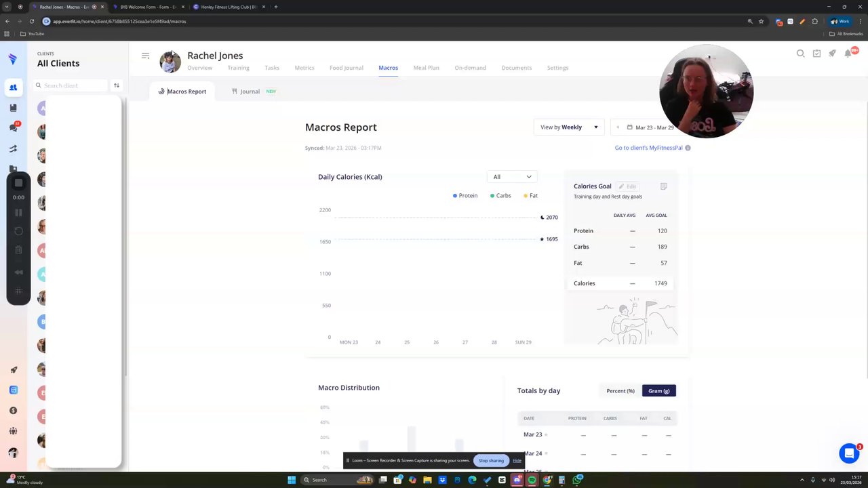The height and width of the screenshot is (488, 868).
Task: Click the Loom recorder stop button
Action: point(18,183)
